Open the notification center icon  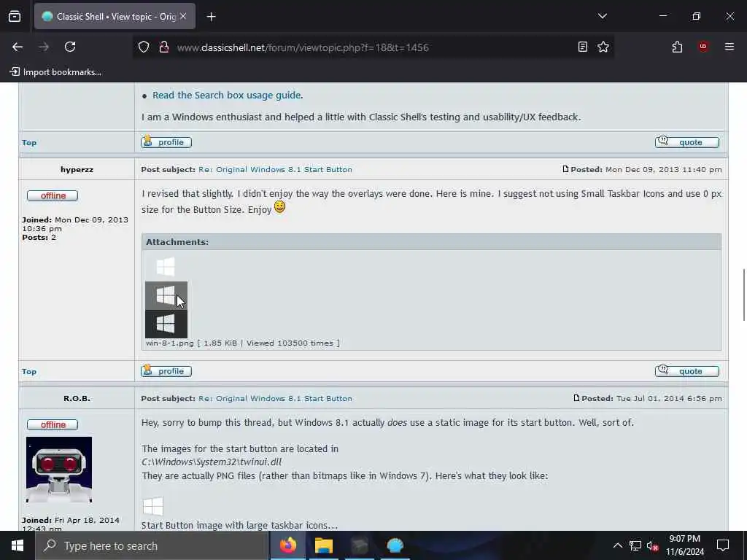coord(723,545)
